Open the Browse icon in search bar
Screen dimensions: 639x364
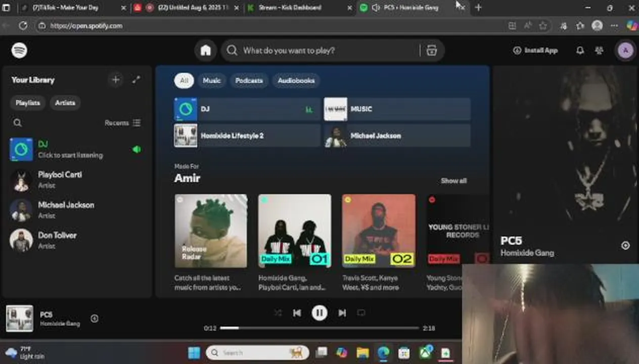[431, 51]
